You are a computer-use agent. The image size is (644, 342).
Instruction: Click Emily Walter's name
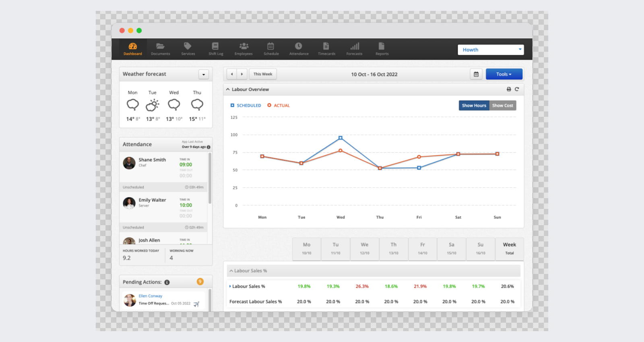pos(152,200)
